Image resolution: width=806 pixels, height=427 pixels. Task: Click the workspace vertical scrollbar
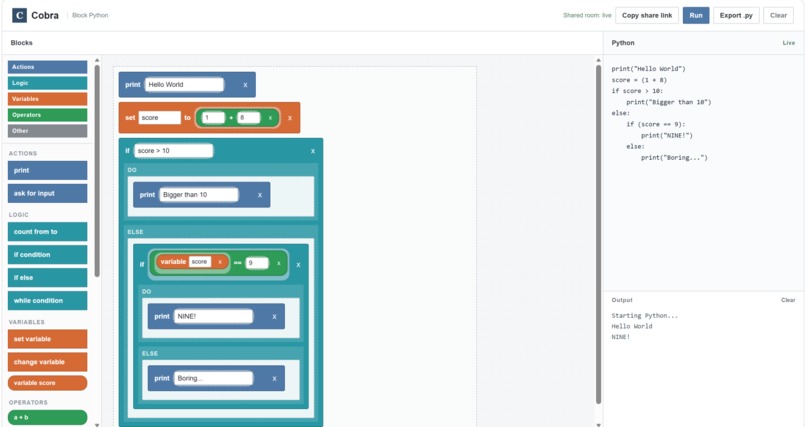tap(598, 234)
